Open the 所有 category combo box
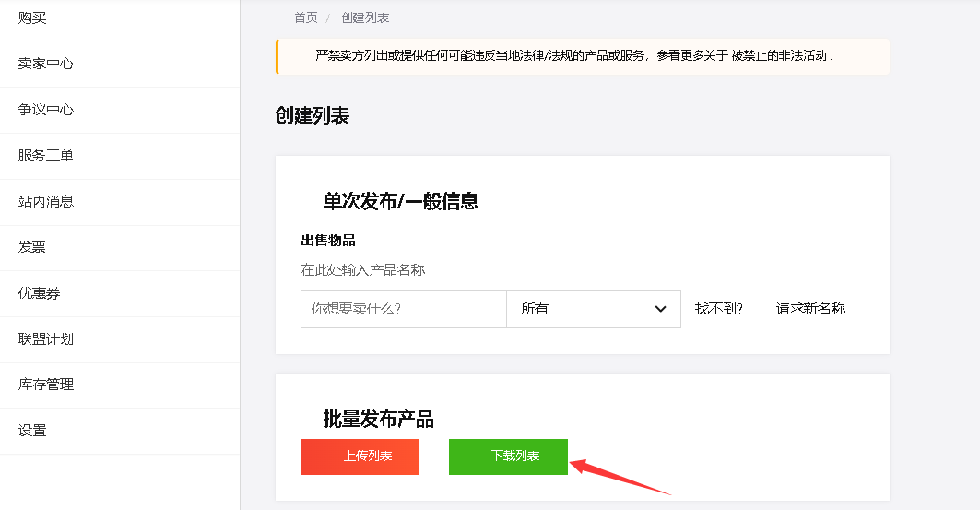The image size is (980, 510). (x=592, y=309)
